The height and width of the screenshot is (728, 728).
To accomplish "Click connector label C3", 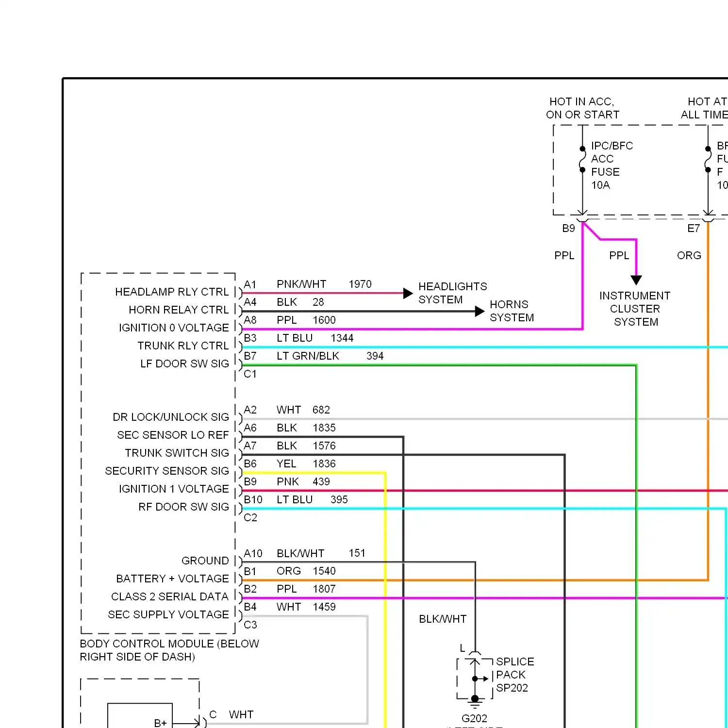I will (250, 625).
